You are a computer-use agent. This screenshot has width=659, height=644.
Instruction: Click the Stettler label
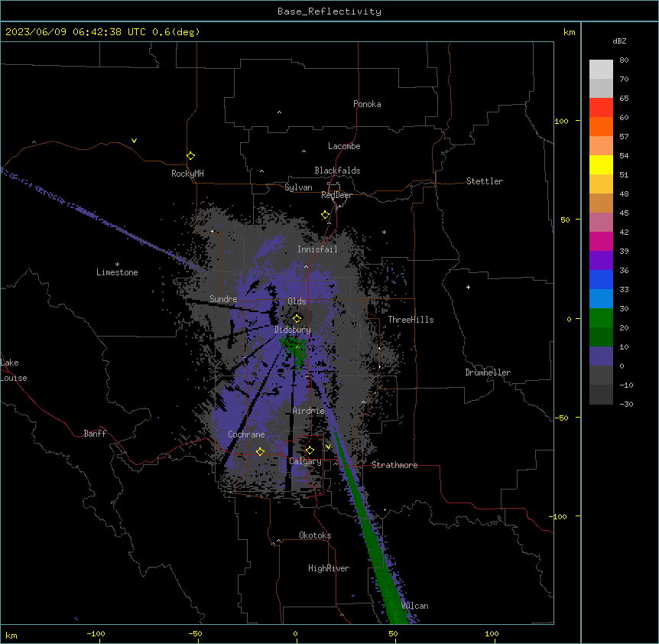485,181
